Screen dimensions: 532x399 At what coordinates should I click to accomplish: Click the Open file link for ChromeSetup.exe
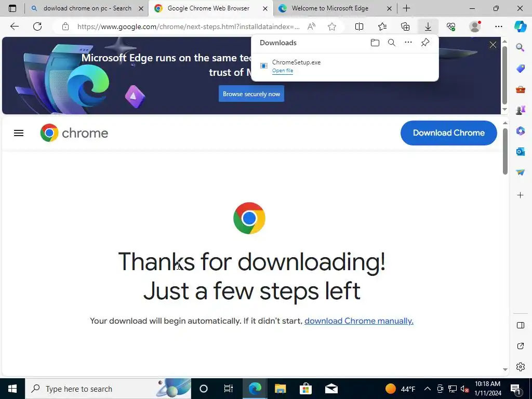tap(282, 71)
